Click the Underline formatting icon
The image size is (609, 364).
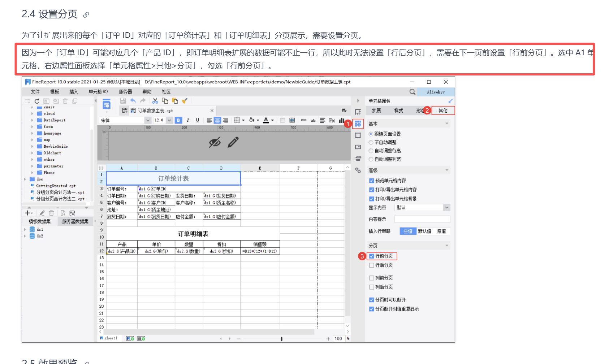click(x=198, y=120)
